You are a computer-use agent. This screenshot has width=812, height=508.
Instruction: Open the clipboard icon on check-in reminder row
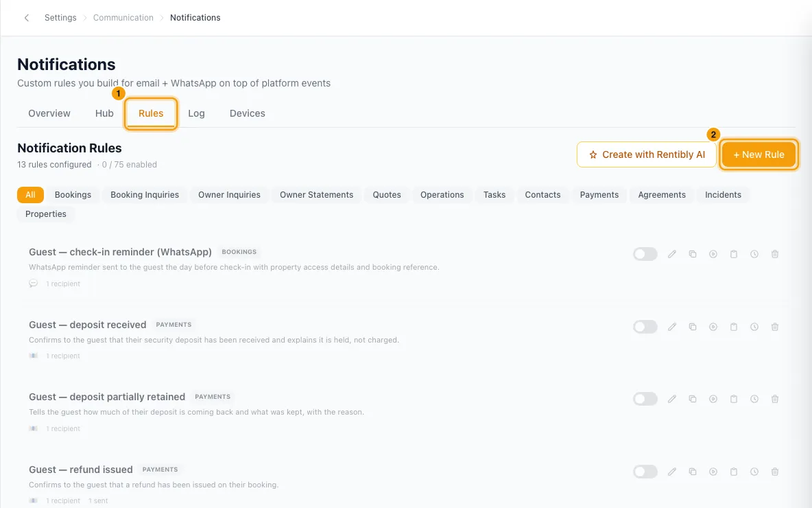734,254
